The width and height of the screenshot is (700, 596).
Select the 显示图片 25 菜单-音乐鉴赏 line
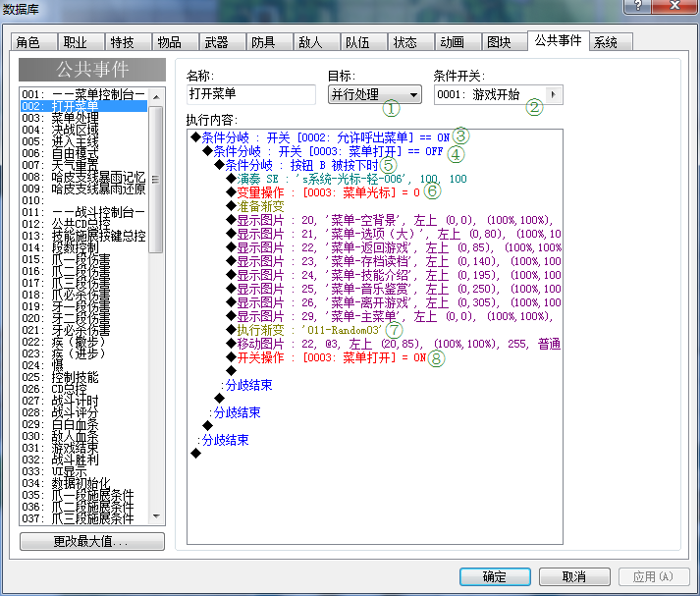click(x=394, y=289)
